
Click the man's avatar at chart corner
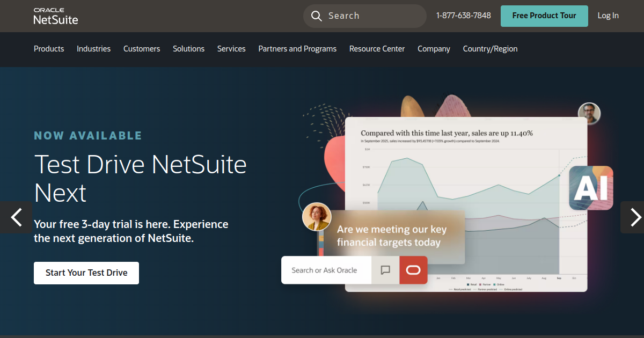tap(589, 114)
